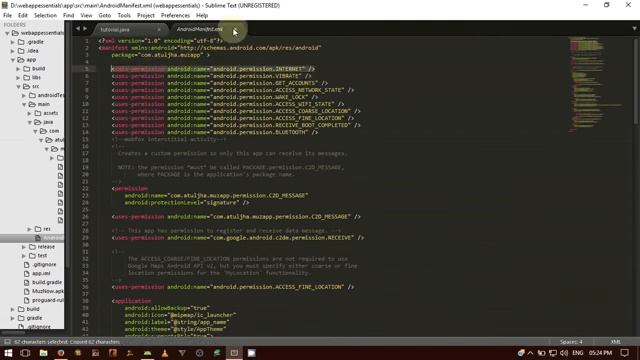Switch input language ENG
The height and width of the screenshot is (360, 640).
(578, 353)
